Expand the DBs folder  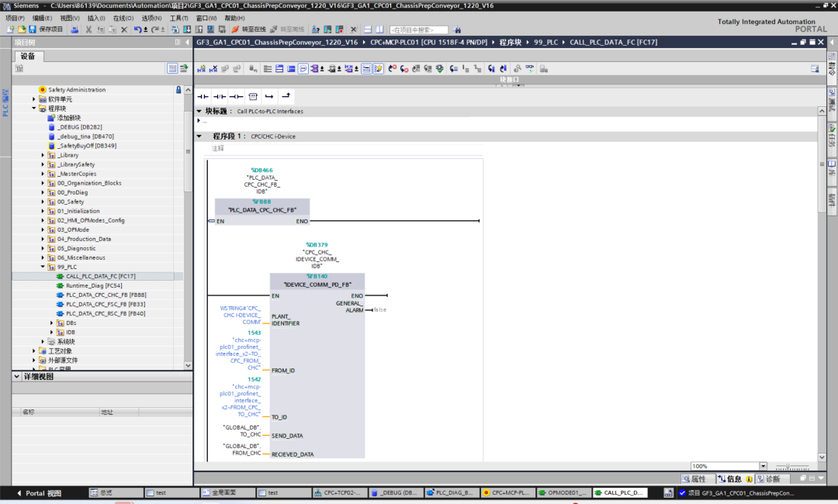click(52, 323)
